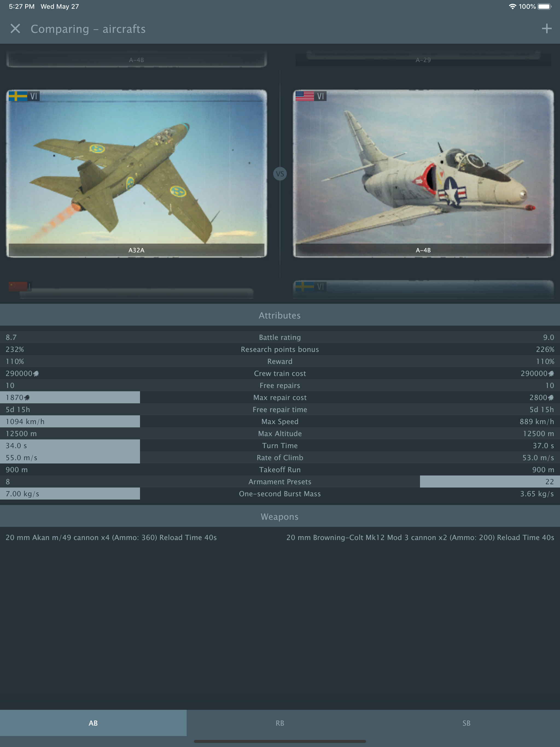Tap the VS badge between aircraft

(x=280, y=174)
